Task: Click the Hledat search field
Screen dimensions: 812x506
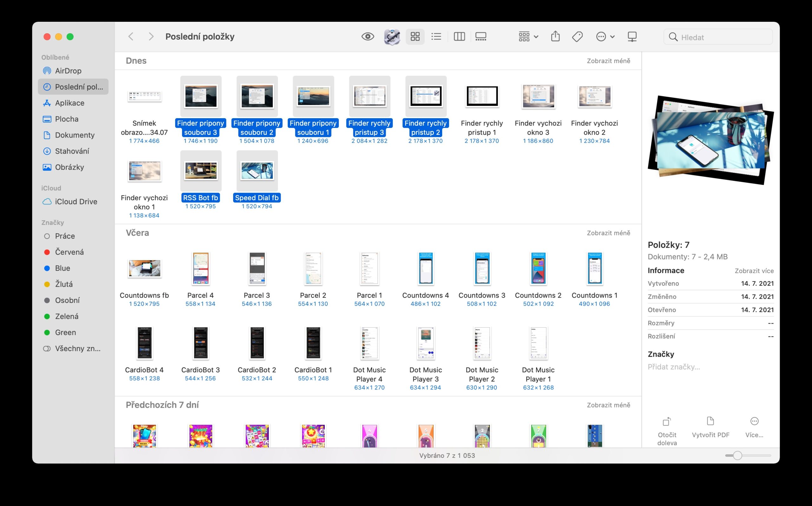Action: coord(718,37)
